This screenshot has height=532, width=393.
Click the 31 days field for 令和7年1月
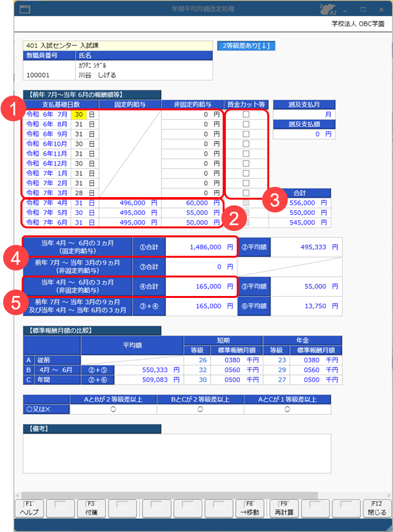click(x=78, y=174)
